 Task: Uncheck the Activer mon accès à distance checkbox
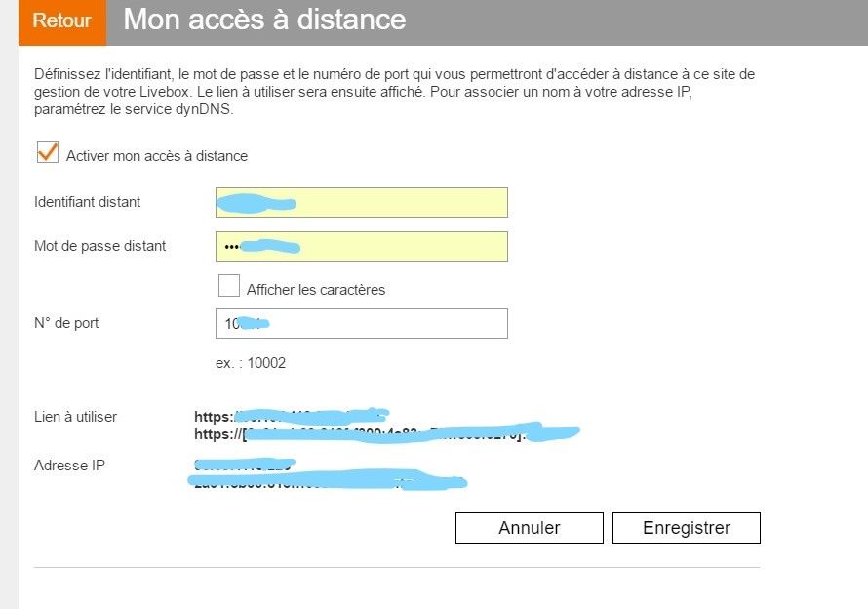[47, 152]
